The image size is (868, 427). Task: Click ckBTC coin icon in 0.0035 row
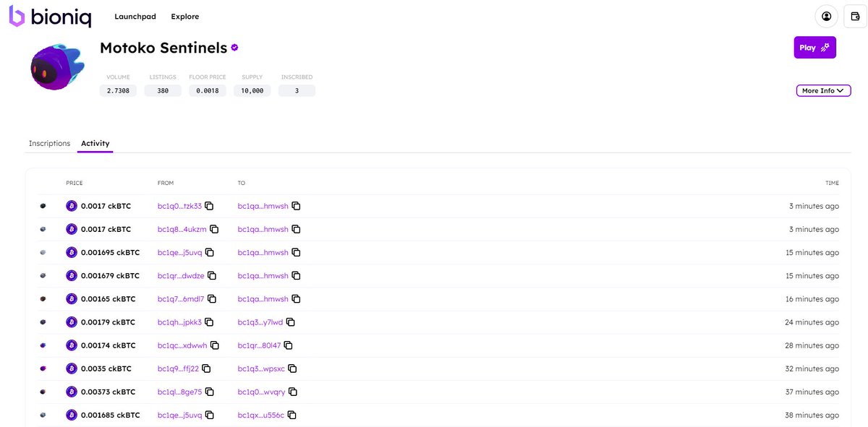[72, 368]
